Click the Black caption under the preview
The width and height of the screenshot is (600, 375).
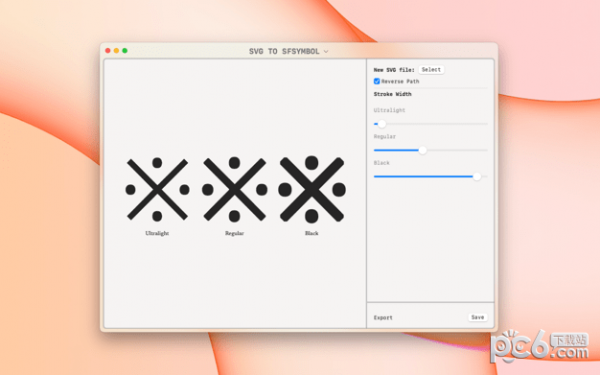click(312, 233)
